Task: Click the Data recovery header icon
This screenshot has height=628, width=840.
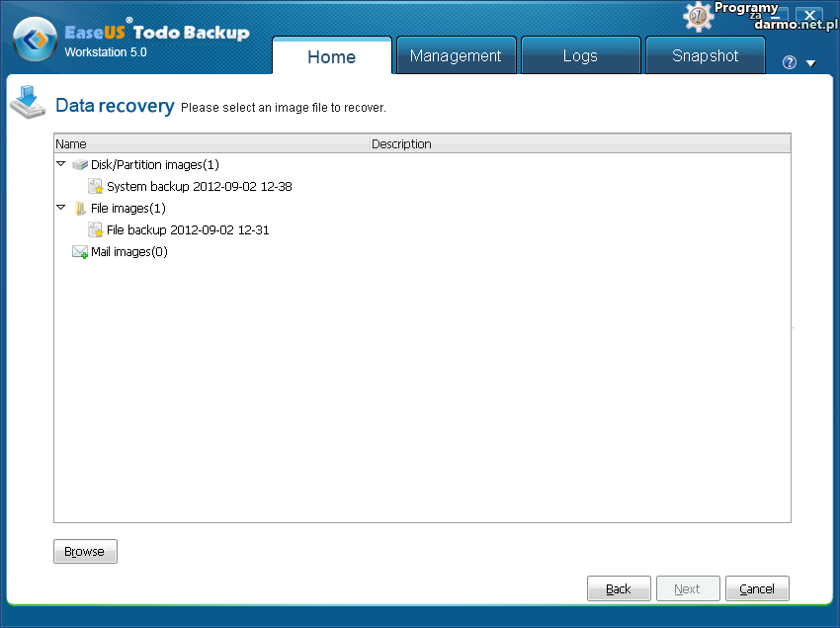Action: point(28,101)
